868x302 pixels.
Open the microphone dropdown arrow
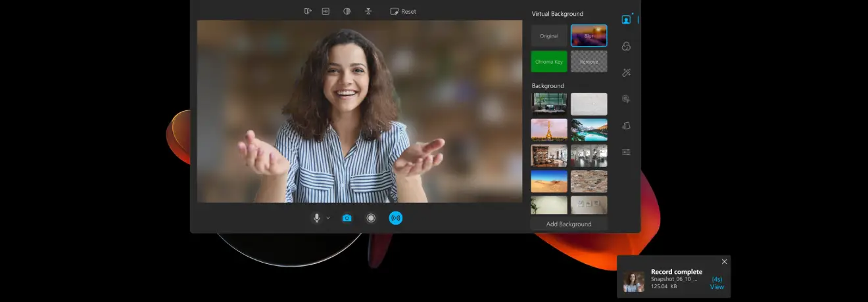[328, 218]
